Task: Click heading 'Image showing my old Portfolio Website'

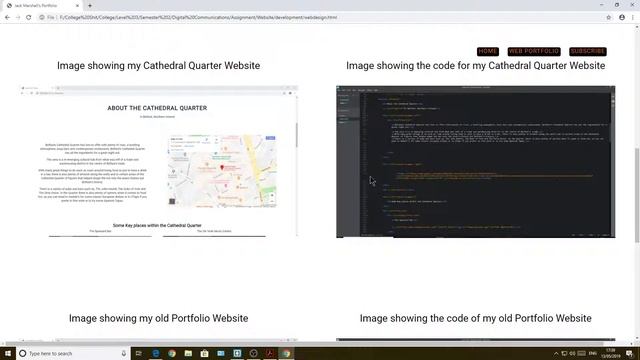Action: coord(158,318)
